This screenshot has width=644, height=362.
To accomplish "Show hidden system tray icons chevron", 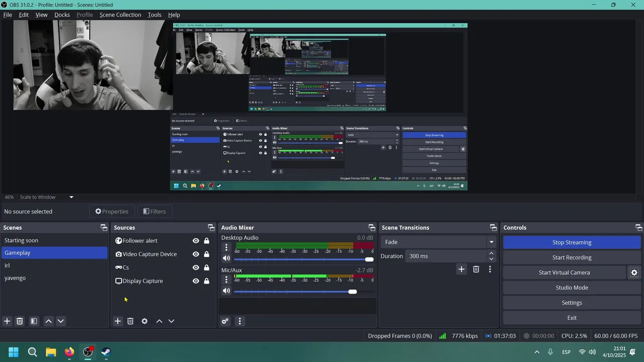I will pos(537,352).
